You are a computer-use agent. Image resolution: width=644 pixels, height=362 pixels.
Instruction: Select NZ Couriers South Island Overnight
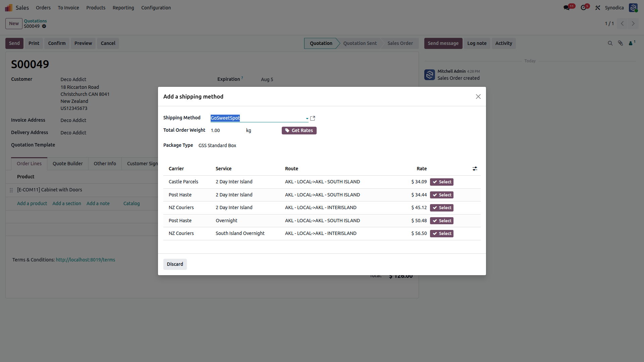(x=442, y=234)
